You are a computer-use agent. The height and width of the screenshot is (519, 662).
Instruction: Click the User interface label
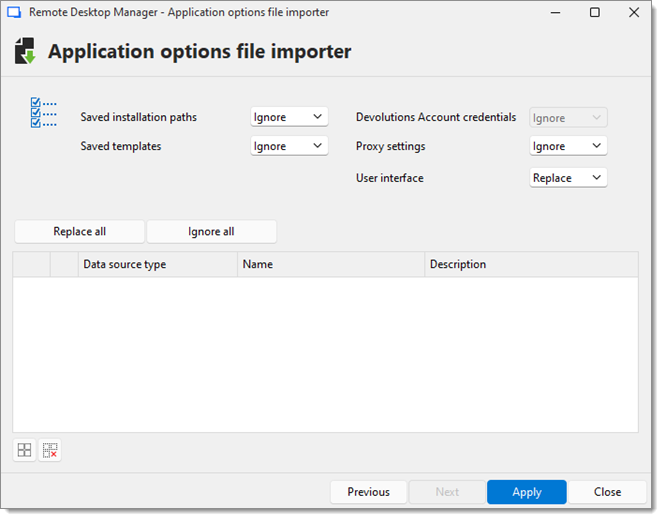tap(390, 178)
